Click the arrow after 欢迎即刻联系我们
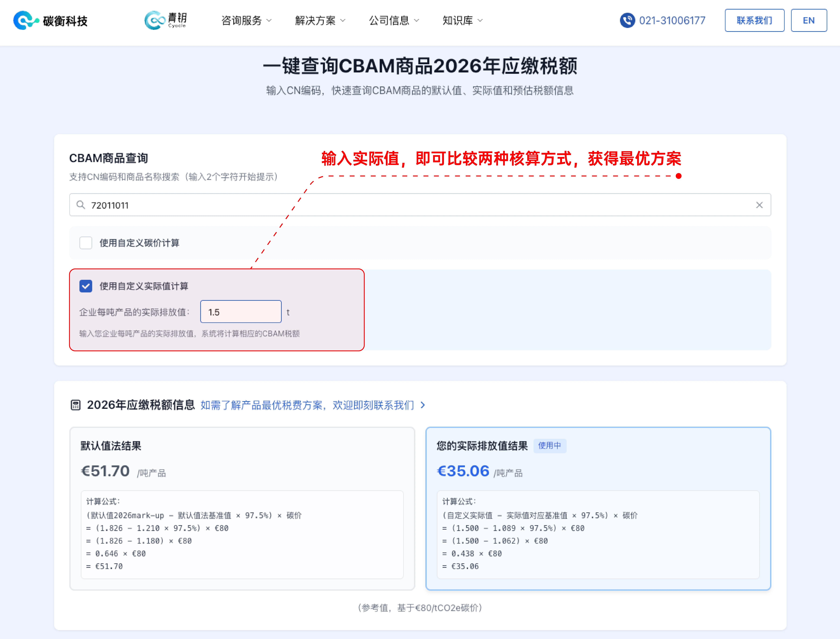 (423, 405)
